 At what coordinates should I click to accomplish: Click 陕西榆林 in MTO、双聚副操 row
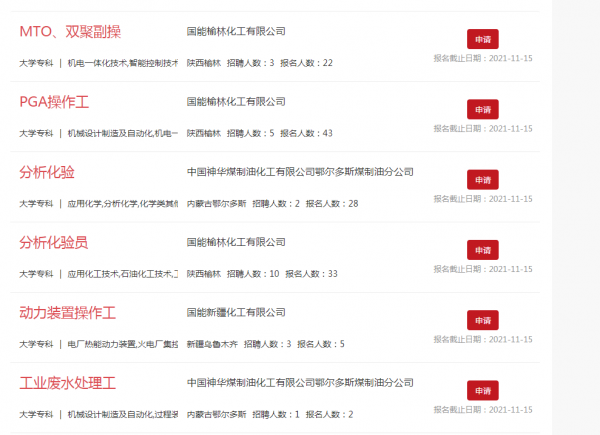tap(204, 63)
